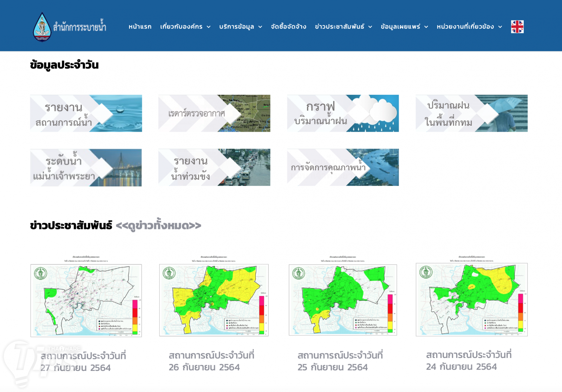
Task: Open the หน่วยงานที่เกี่ยวข้อง menu
Action: coord(465,27)
